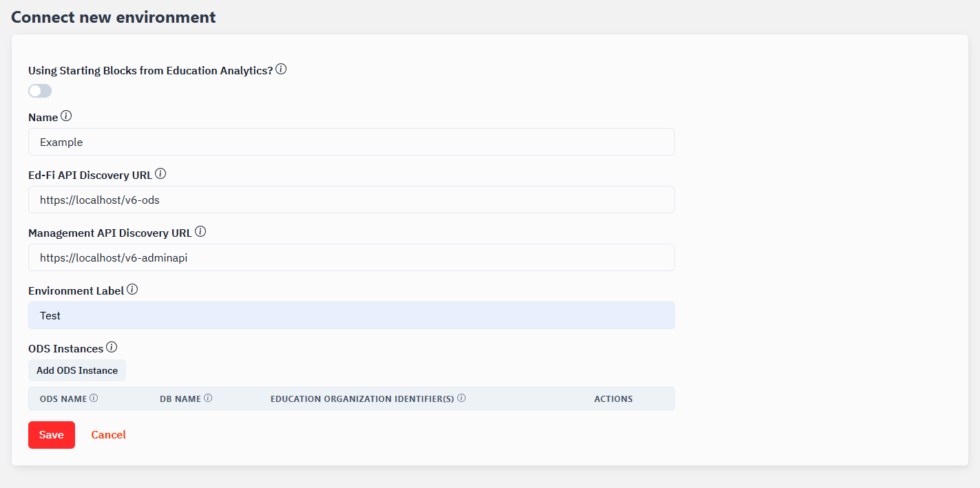Click info icon next to ODS Instances
The height and width of the screenshot is (488, 980).
[112, 348]
